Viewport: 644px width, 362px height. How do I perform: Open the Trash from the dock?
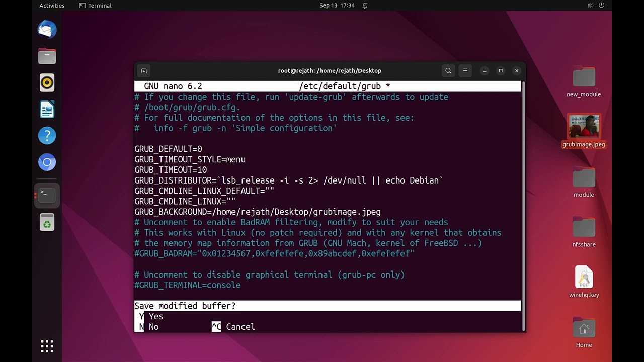(47, 222)
